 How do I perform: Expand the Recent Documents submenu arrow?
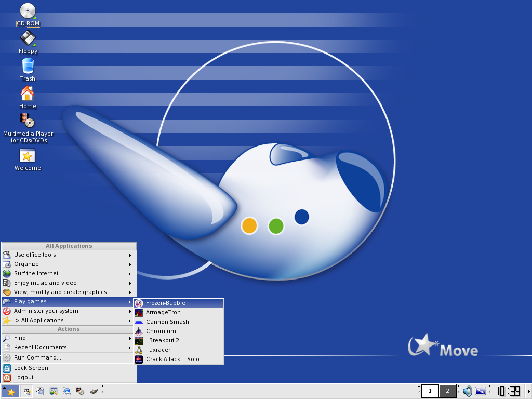pos(129,348)
